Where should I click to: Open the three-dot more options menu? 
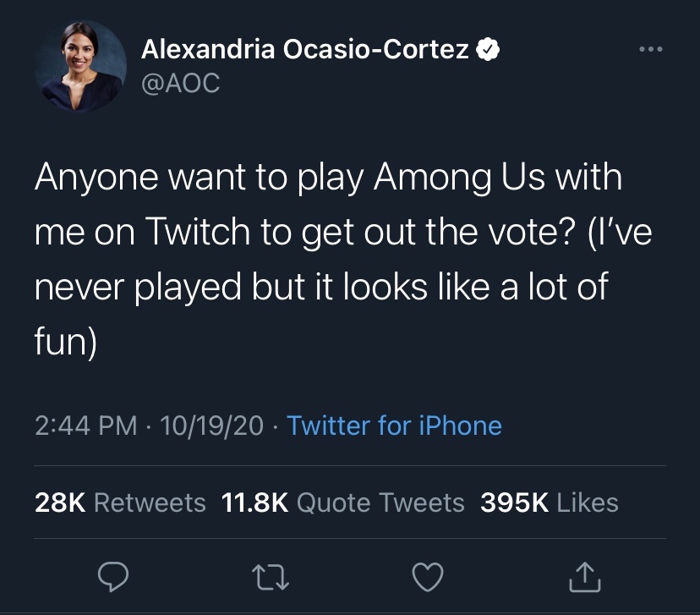click(651, 49)
